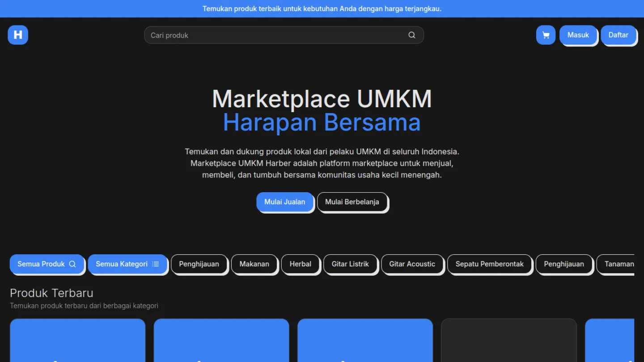Click the Daftar register button
This screenshot has width=644, height=362.
click(x=619, y=35)
